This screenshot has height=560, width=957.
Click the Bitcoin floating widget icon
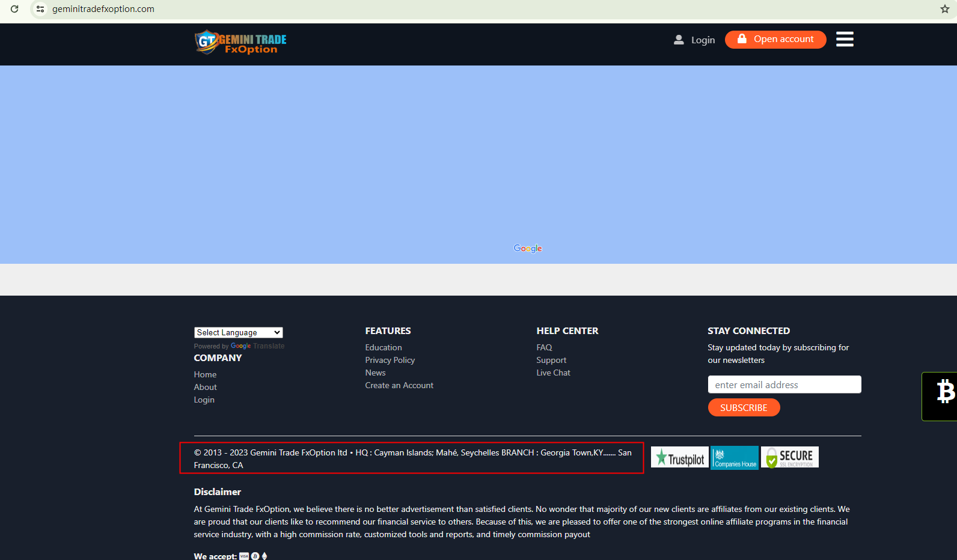pyautogui.click(x=944, y=392)
